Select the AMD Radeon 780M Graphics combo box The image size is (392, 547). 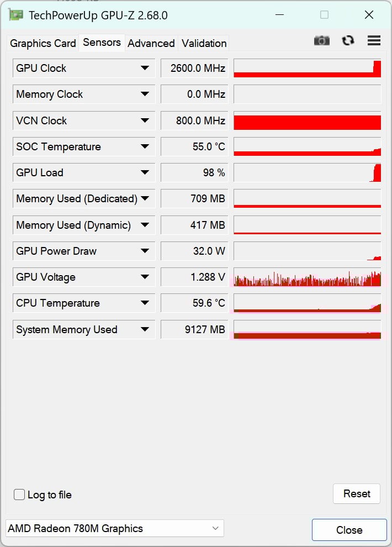[114, 528]
